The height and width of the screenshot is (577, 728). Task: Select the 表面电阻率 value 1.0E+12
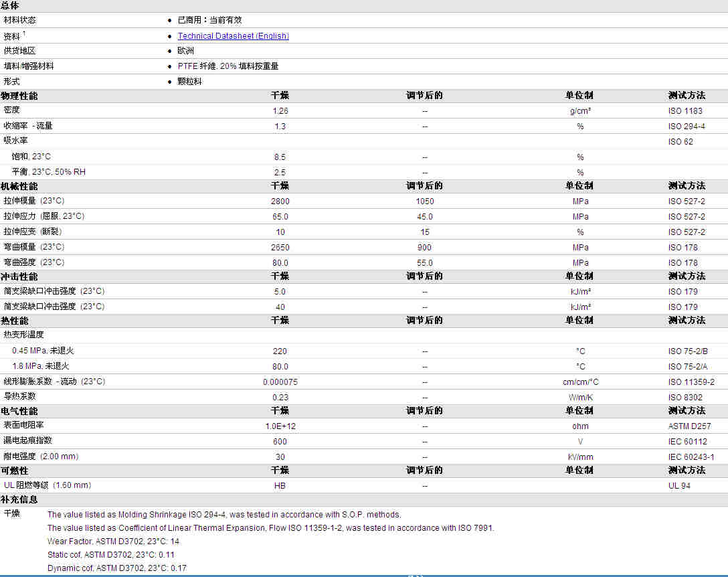pos(280,426)
